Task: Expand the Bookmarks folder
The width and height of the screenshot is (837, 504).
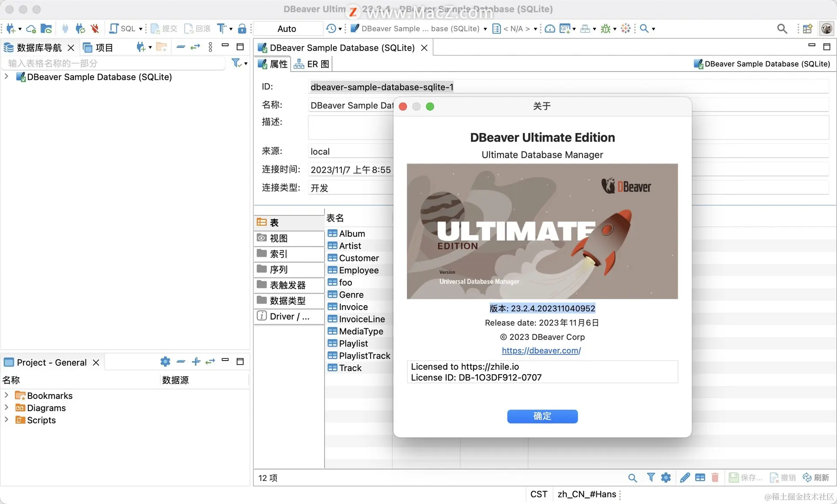Action: point(7,395)
